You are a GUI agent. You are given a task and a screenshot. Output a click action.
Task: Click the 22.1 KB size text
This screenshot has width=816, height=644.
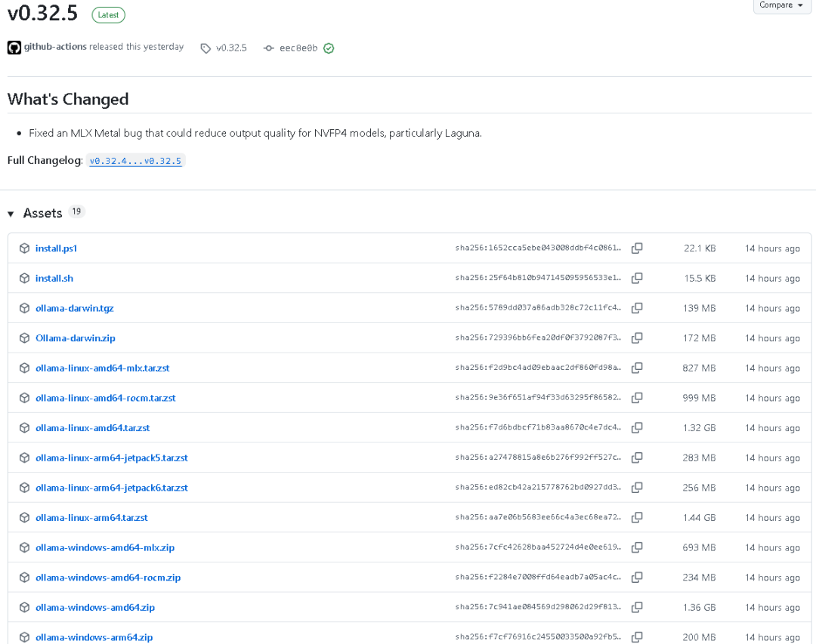tap(700, 248)
